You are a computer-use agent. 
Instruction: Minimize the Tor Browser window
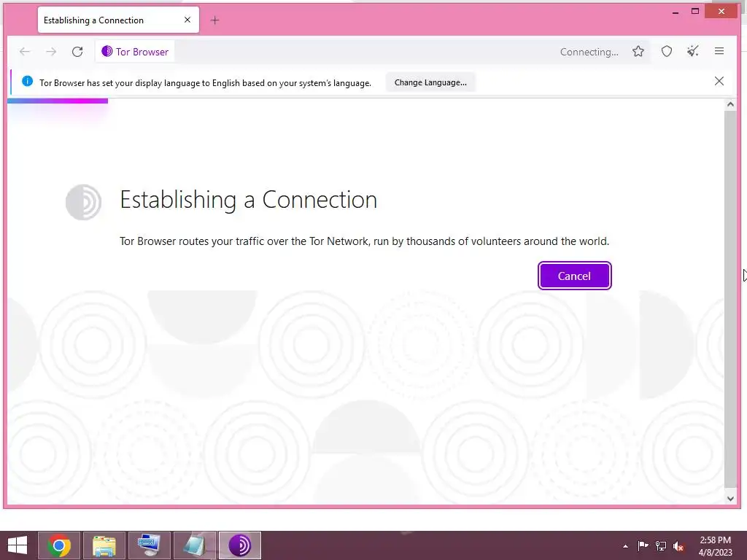point(675,12)
